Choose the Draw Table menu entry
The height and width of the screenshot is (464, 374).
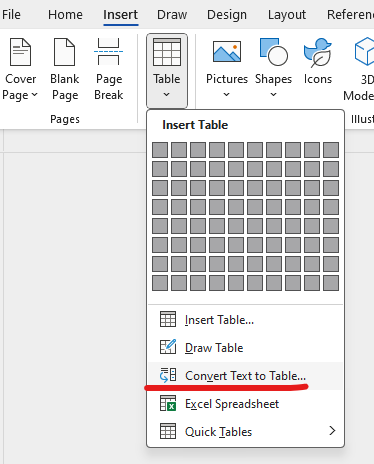(x=245, y=348)
